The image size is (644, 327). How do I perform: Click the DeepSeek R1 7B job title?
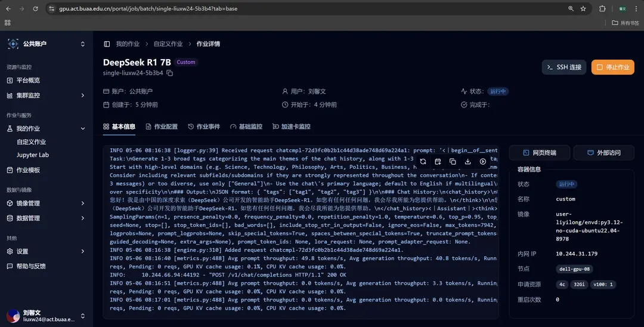coord(137,63)
